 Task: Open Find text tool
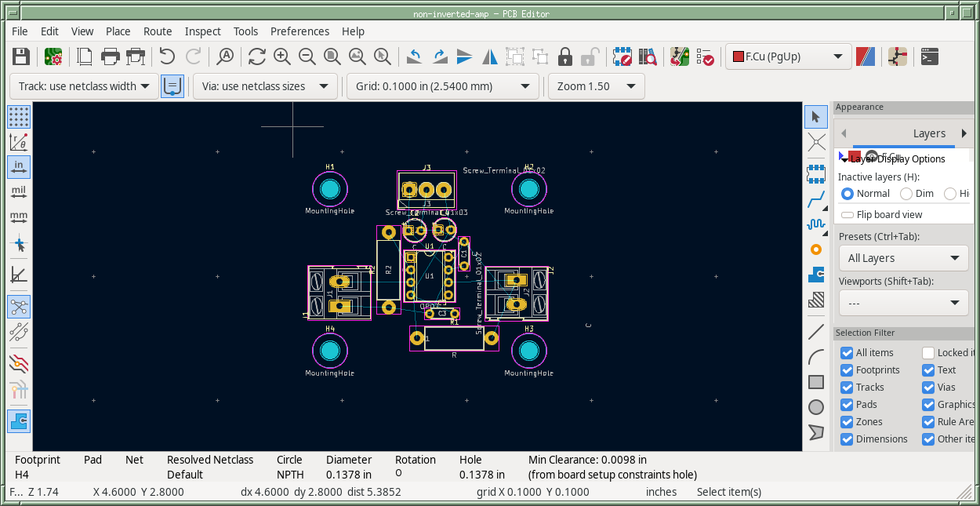(x=226, y=56)
